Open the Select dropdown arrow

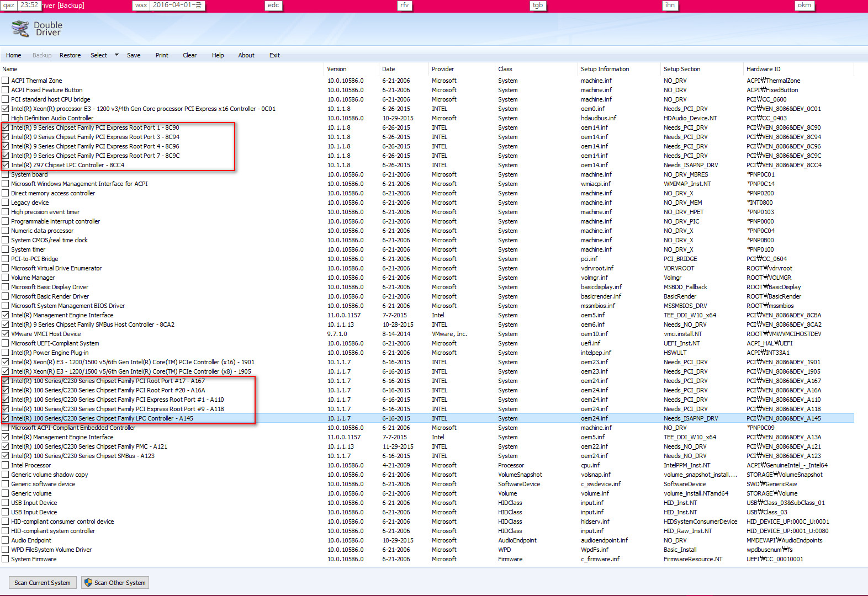click(x=117, y=55)
